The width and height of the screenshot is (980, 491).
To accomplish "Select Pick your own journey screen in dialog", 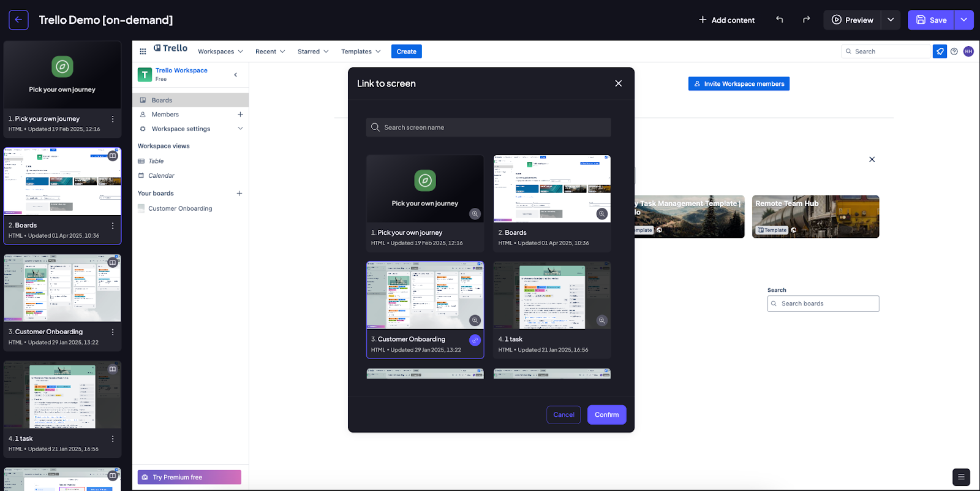I will [x=425, y=204].
